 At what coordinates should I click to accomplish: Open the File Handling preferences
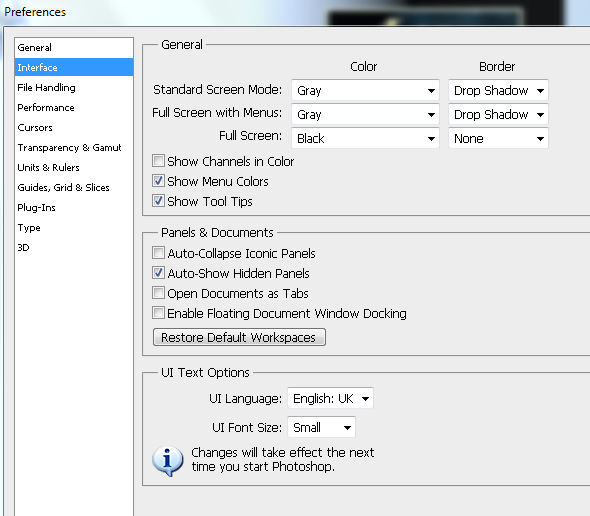(74, 88)
